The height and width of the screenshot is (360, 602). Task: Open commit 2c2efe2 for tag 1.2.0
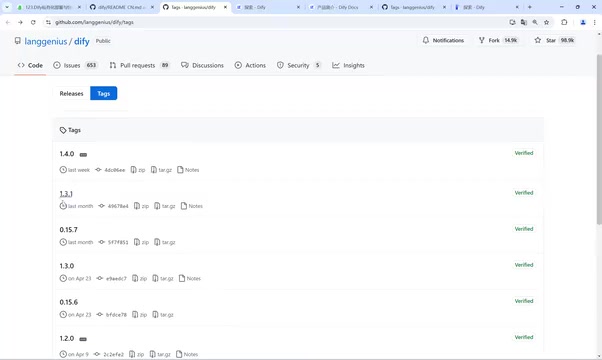click(109, 354)
